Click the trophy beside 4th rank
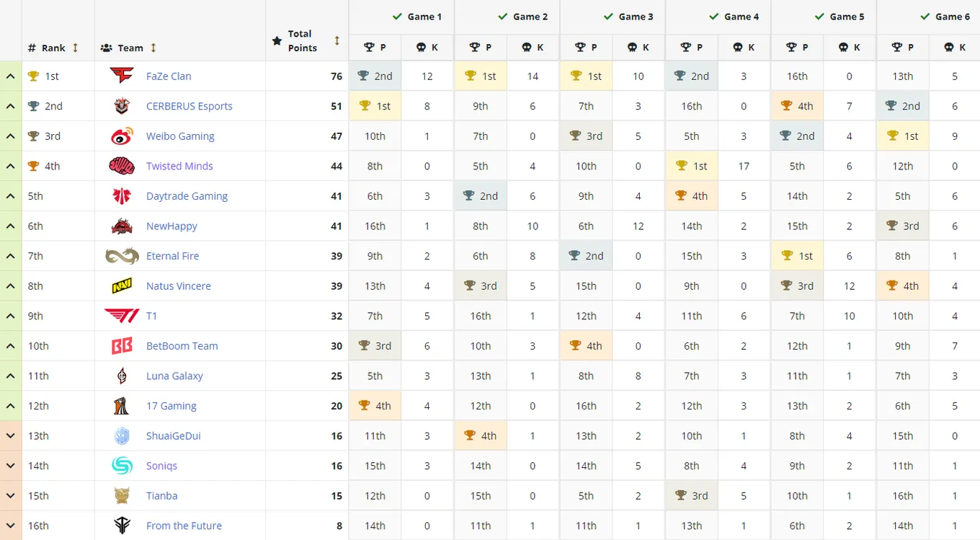 (33, 166)
